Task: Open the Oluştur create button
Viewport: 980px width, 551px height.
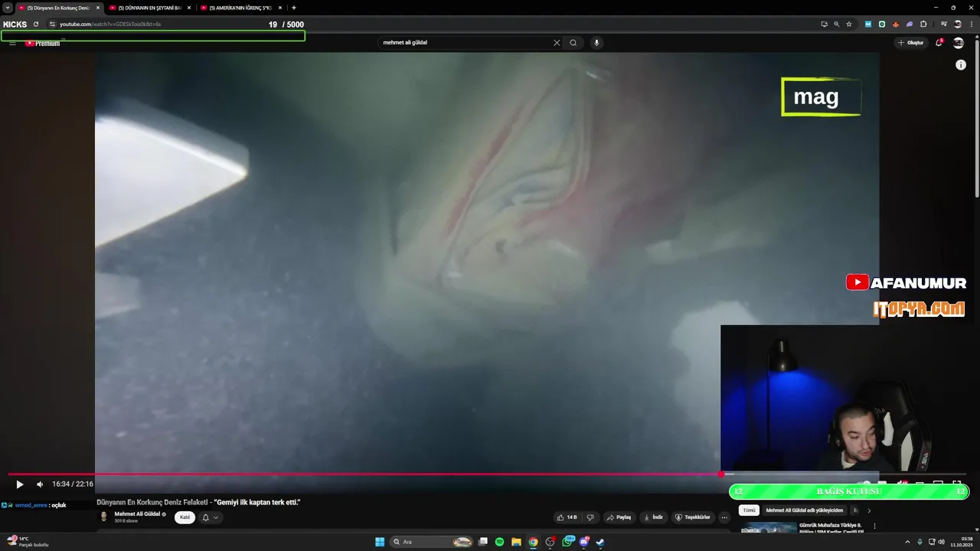Action: click(x=911, y=43)
